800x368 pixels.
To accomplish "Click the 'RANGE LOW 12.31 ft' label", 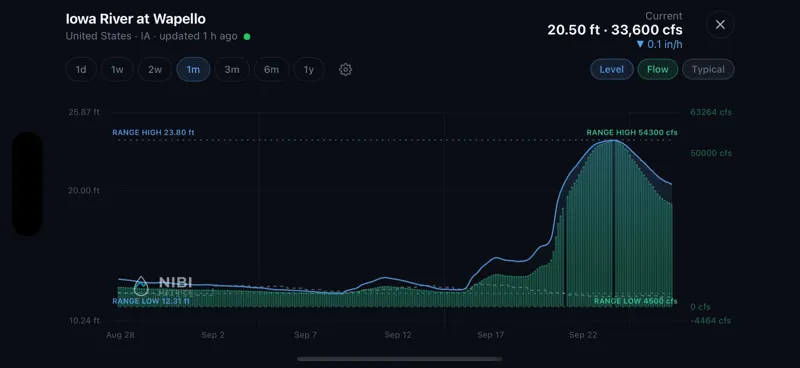I will (151, 301).
